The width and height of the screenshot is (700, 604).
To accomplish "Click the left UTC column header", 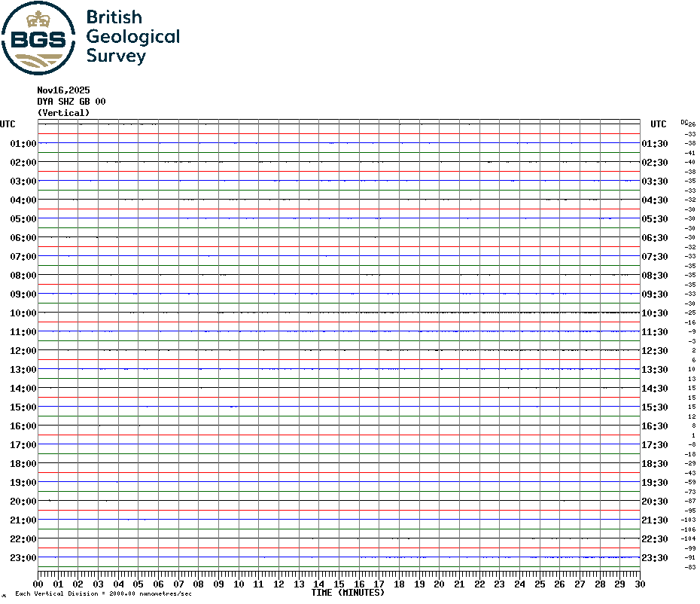I will point(8,124).
